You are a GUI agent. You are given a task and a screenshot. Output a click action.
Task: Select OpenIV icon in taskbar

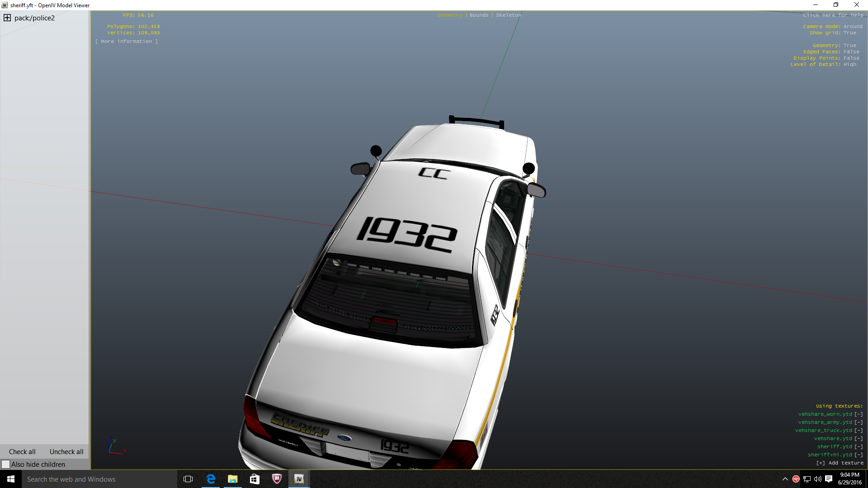point(299,479)
